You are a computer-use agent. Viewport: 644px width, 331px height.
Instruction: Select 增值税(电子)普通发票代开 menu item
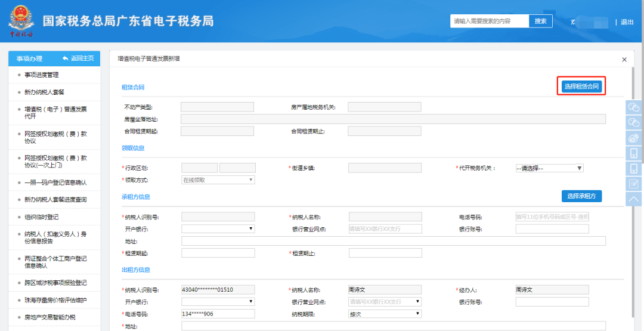(x=54, y=113)
